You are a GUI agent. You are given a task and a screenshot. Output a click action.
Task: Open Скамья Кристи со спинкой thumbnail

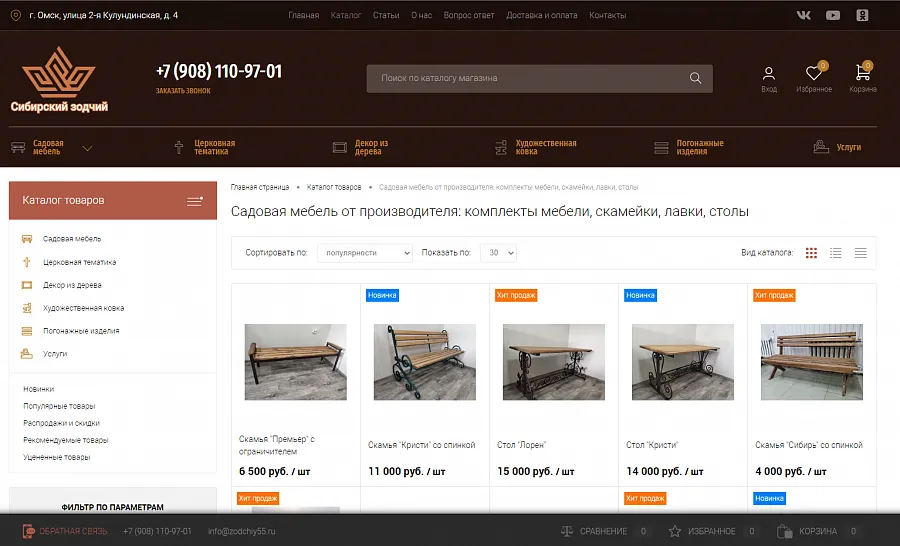pos(425,362)
